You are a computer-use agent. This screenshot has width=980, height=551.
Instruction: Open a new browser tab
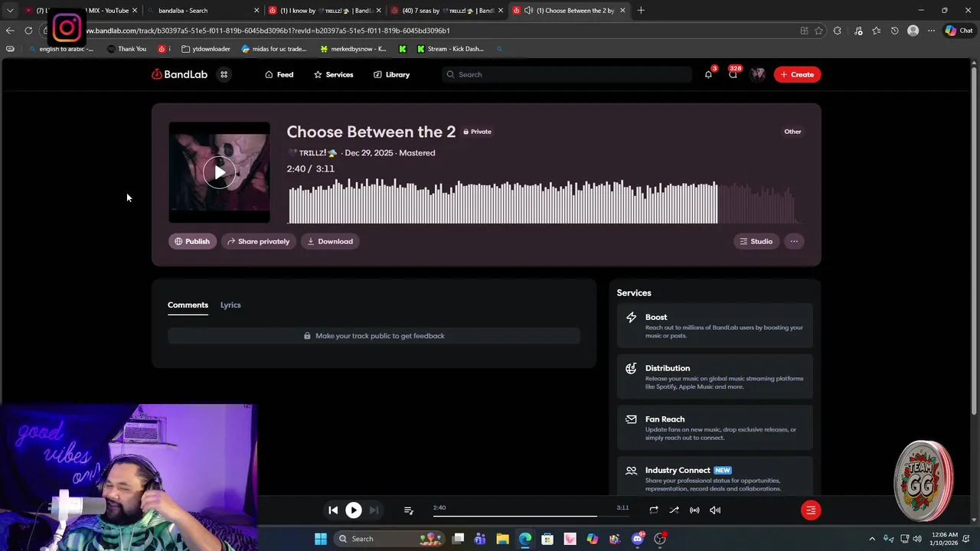(x=641, y=11)
